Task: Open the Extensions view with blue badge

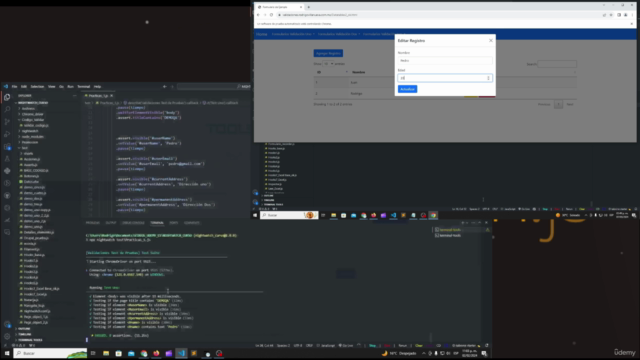Action: click(7, 147)
